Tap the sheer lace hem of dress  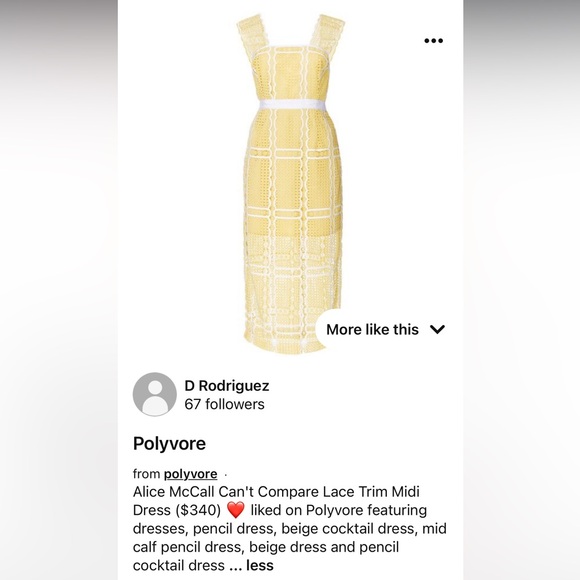click(x=292, y=292)
